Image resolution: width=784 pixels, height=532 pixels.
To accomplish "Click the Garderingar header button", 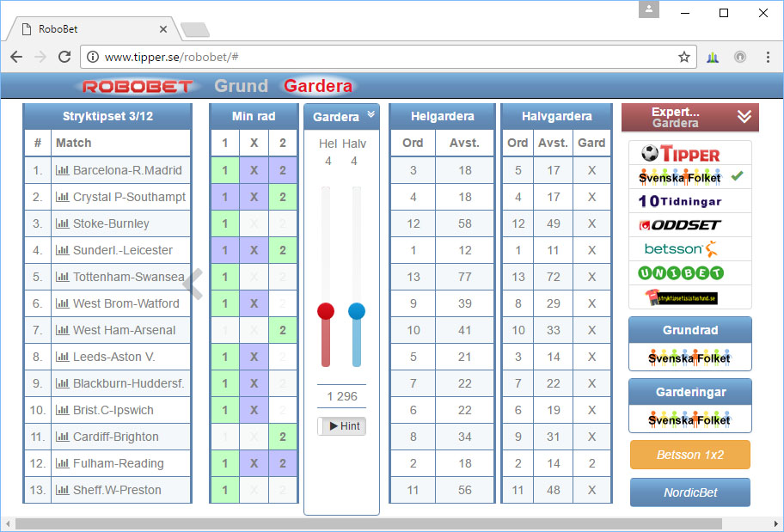I will (690, 392).
